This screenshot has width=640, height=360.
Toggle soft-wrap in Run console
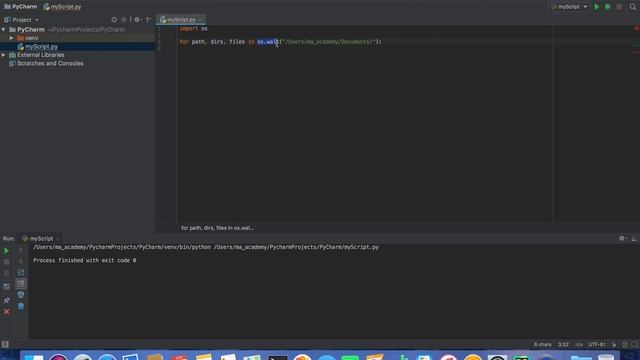[x=21, y=273]
